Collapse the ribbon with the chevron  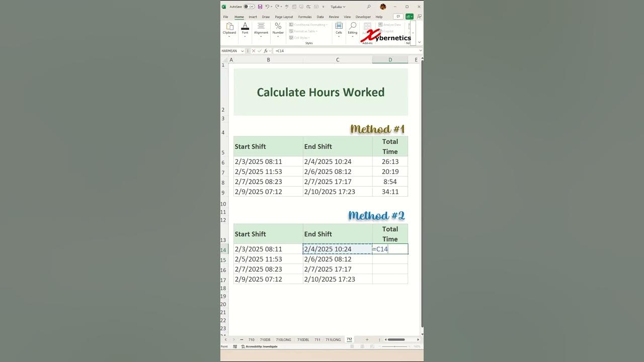pos(419,42)
